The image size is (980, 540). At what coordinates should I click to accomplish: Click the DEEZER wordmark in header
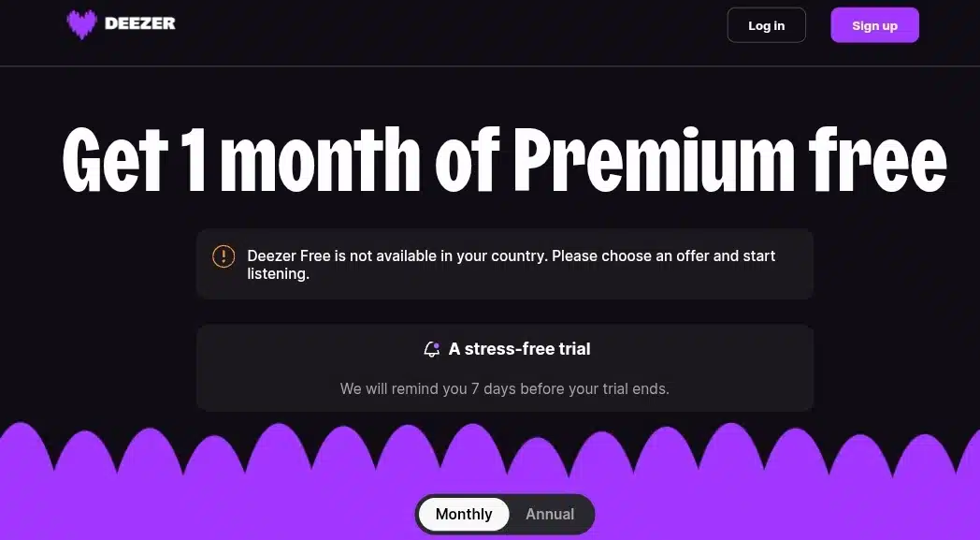(140, 23)
